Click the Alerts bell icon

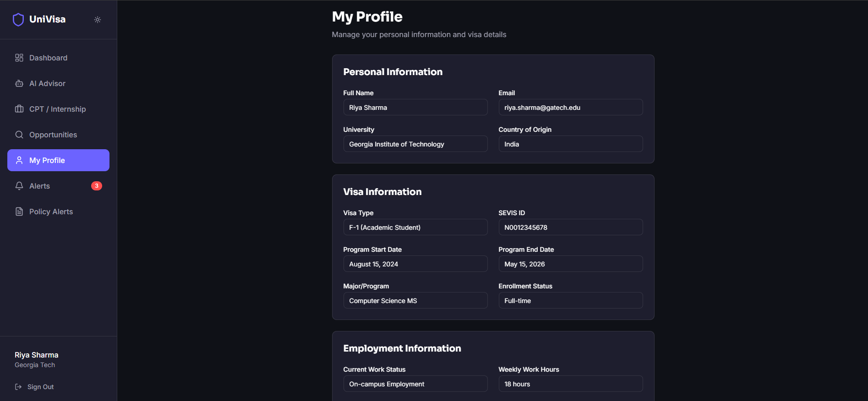(19, 186)
